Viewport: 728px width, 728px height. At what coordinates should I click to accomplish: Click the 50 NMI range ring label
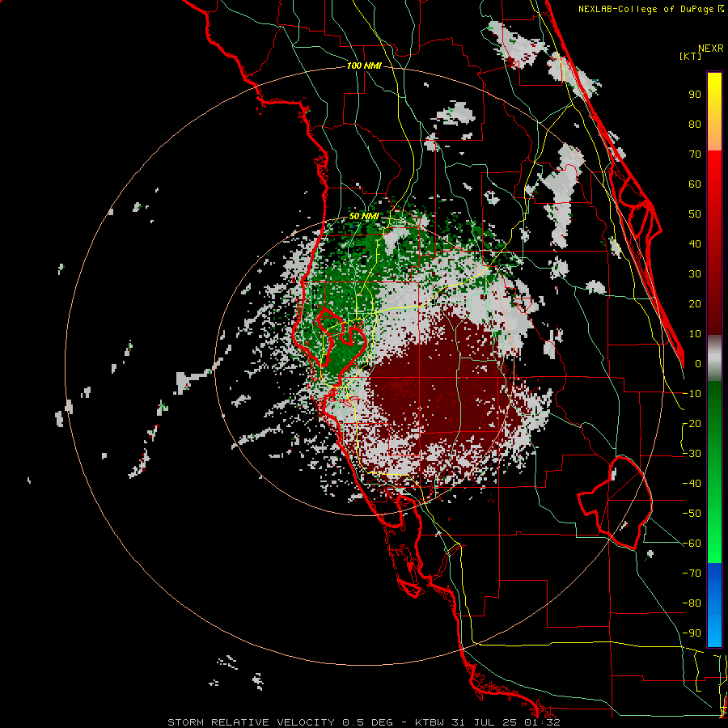364,216
